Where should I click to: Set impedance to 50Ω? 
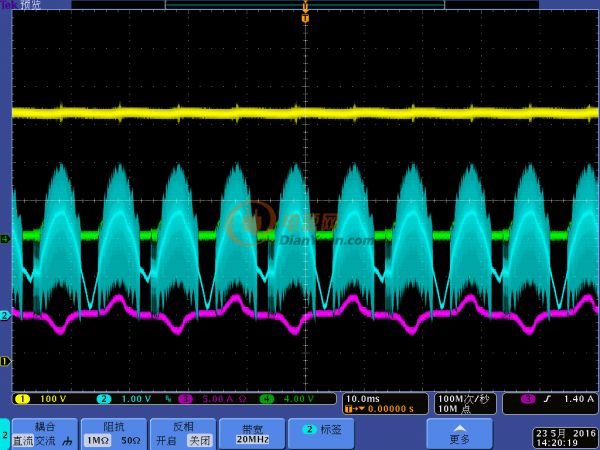point(130,441)
